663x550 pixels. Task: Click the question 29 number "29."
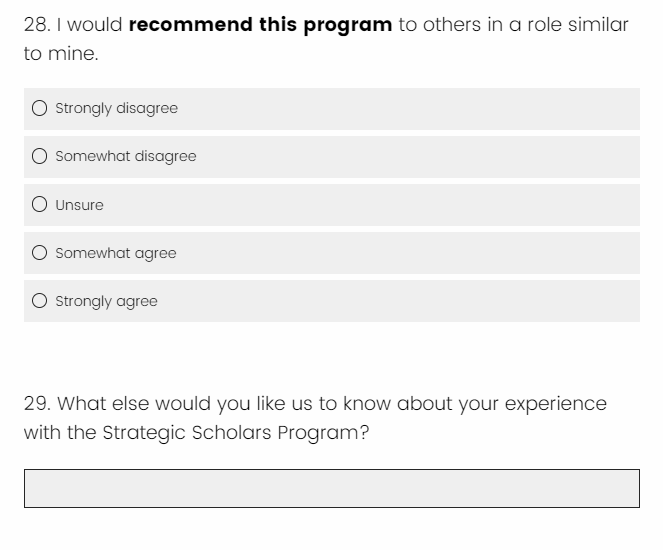coord(38,404)
